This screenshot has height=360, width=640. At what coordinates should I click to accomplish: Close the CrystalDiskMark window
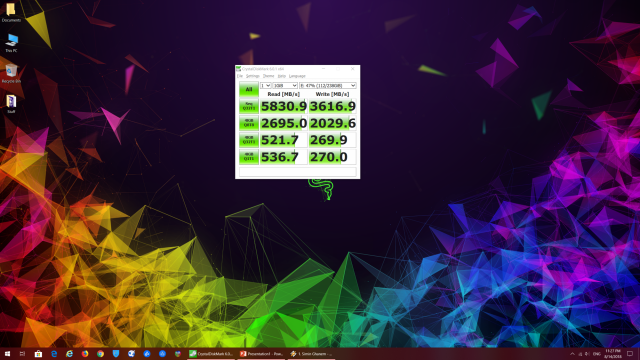(353, 69)
